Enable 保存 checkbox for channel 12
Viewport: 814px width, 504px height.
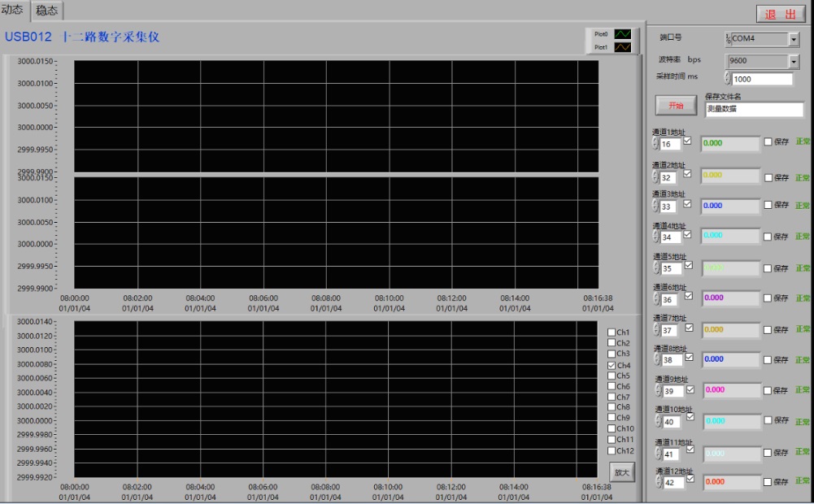tap(768, 482)
